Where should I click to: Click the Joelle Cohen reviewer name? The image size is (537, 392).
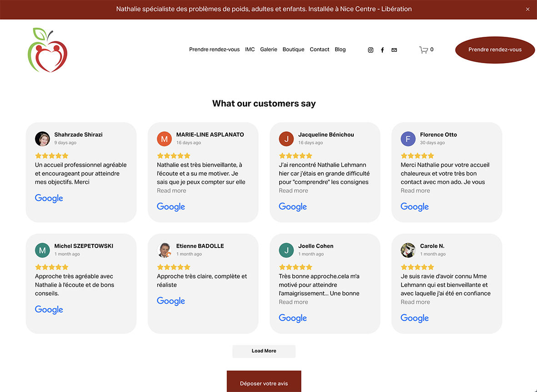[316, 246]
